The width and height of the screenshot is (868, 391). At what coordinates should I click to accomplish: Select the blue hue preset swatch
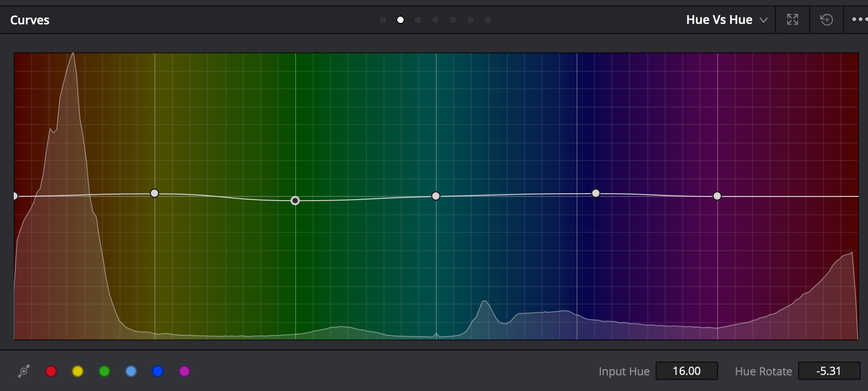[x=158, y=371]
